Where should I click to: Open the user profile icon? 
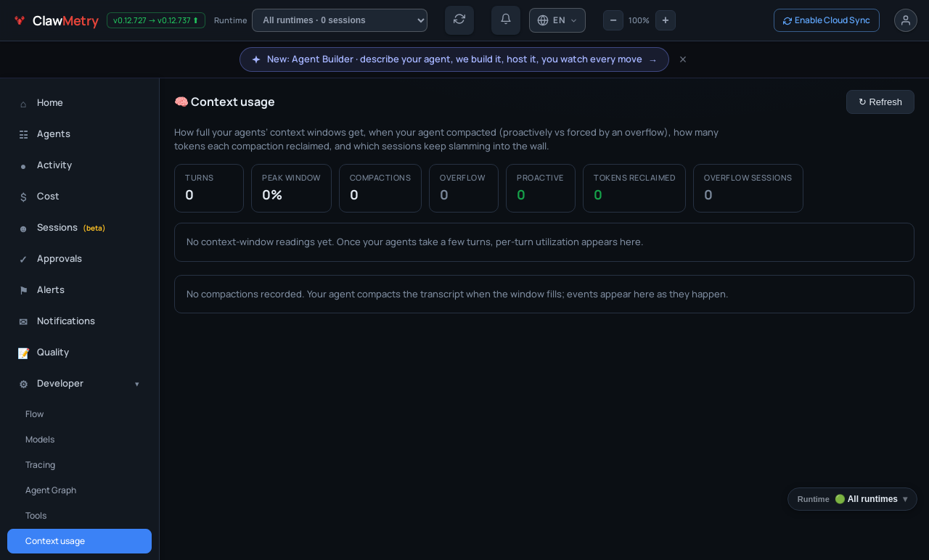tap(906, 20)
